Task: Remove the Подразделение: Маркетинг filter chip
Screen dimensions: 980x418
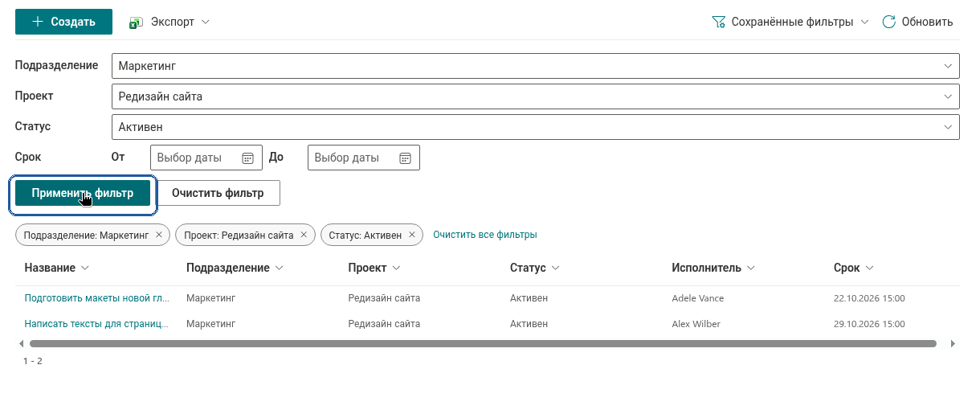Action: point(159,235)
